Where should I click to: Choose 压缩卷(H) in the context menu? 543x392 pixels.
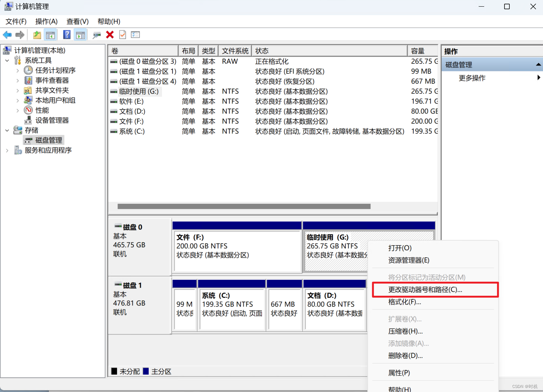(433, 331)
